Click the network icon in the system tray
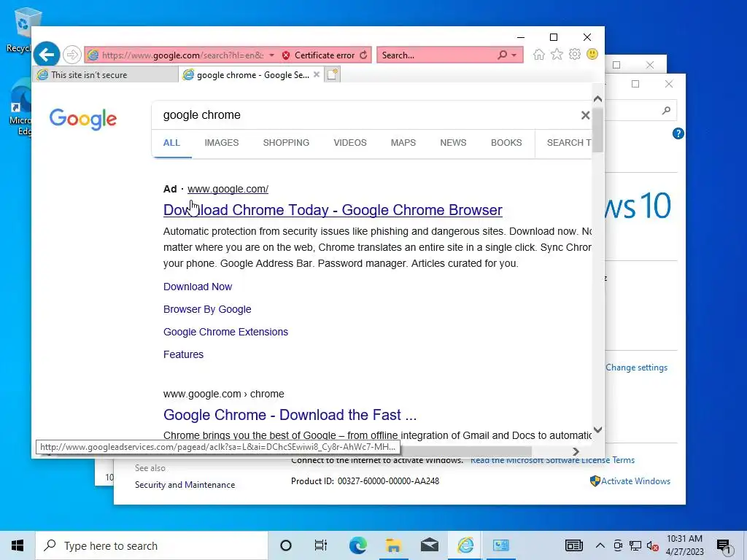 (x=635, y=545)
